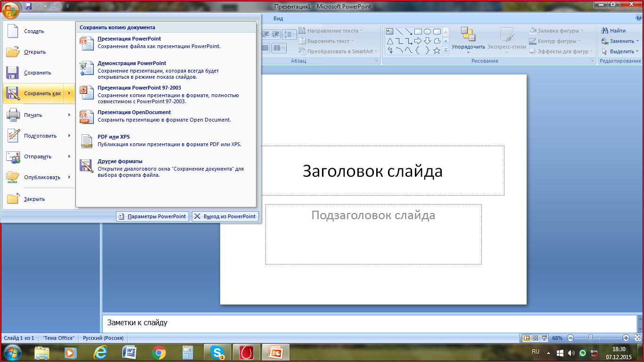Save as Презентация OpenDocument
The height and width of the screenshot is (362, 644).
[166, 116]
